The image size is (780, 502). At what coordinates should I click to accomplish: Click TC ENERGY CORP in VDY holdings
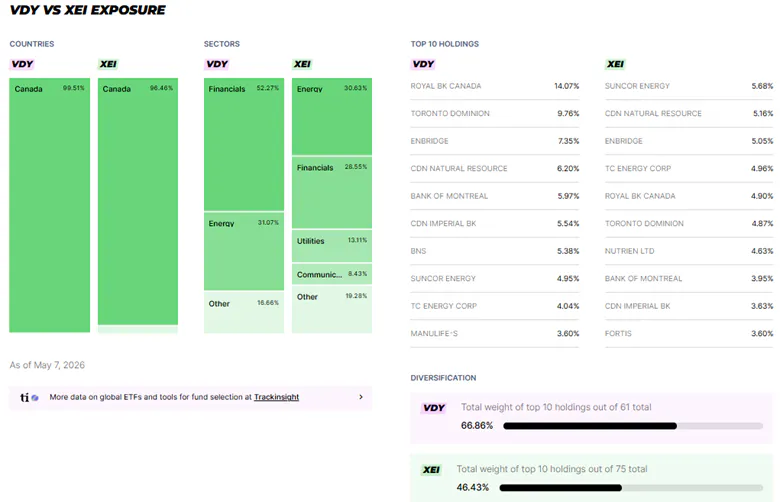[443, 306]
